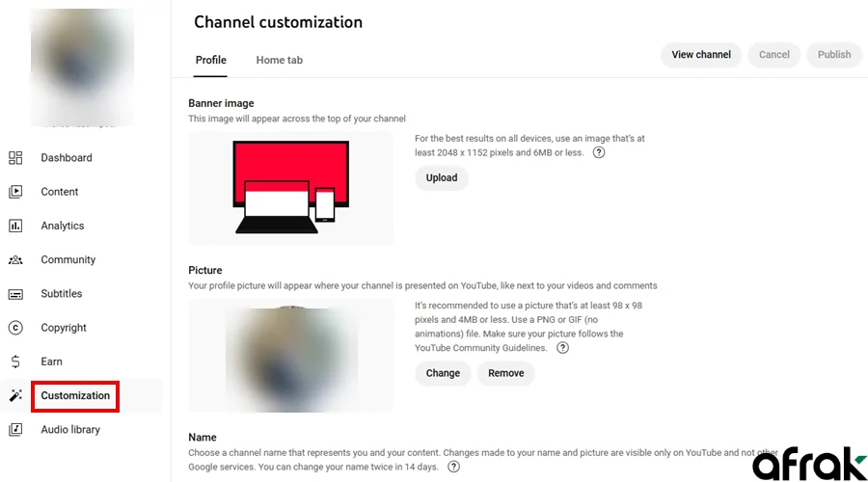The height and width of the screenshot is (482, 868).
Task: Select the Profile tab
Action: coord(211,60)
